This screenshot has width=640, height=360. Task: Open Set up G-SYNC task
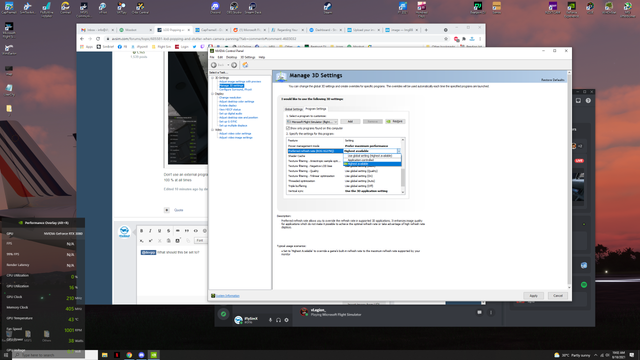pyautogui.click(x=228, y=122)
